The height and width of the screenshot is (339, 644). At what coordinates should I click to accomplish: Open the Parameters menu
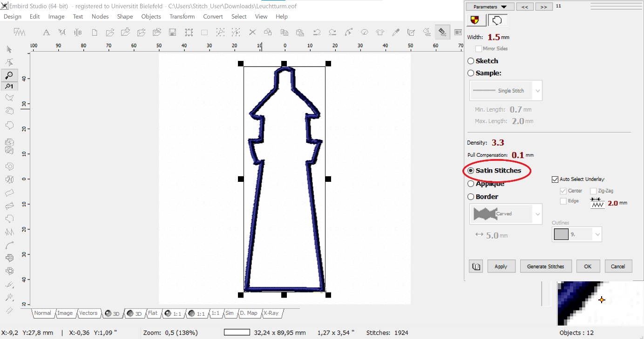pyautogui.click(x=489, y=6)
